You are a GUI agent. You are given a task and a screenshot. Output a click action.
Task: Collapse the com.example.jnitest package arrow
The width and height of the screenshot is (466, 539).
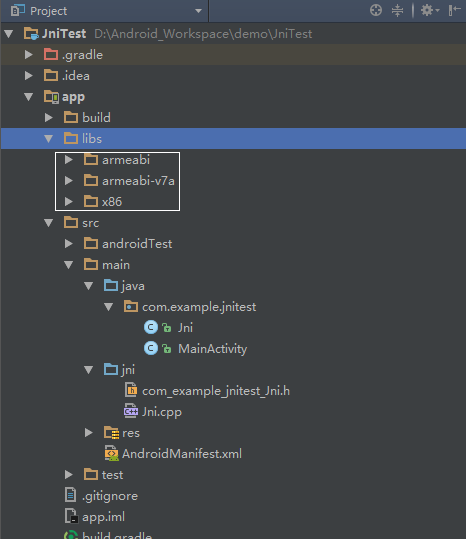pyautogui.click(x=109, y=307)
